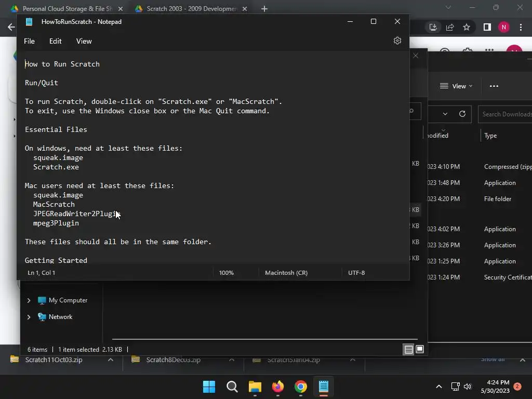Image resolution: width=532 pixels, height=399 pixels.
Task: Go back in Chrome browser
Action: pyautogui.click(x=11, y=27)
